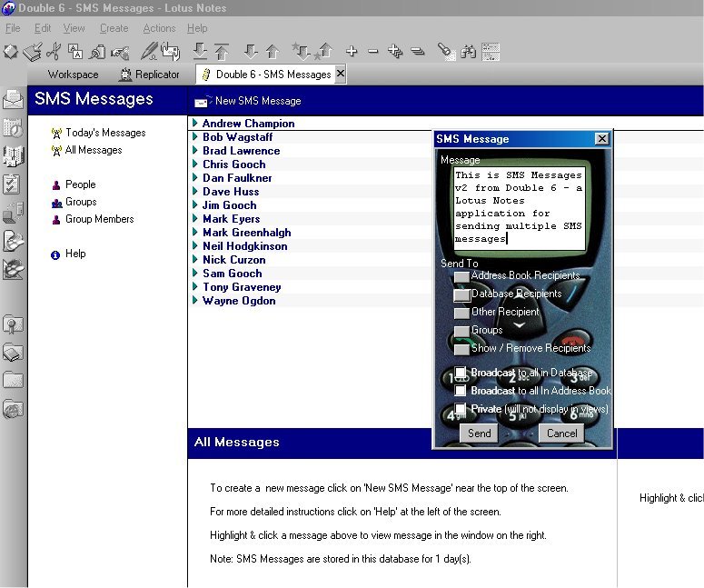Image resolution: width=704 pixels, height=588 pixels.
Task: Open the File menu
Action: [x=13, y=28]
